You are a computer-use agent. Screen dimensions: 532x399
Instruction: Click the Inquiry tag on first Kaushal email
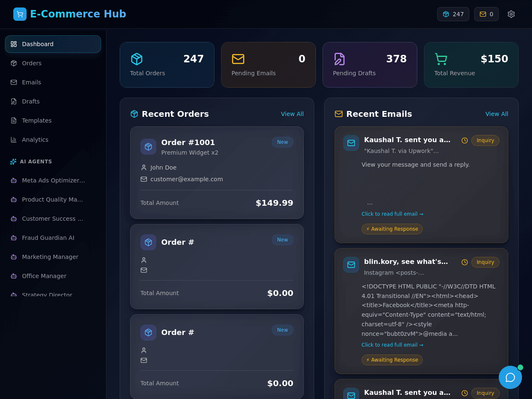tap(485, 140)
